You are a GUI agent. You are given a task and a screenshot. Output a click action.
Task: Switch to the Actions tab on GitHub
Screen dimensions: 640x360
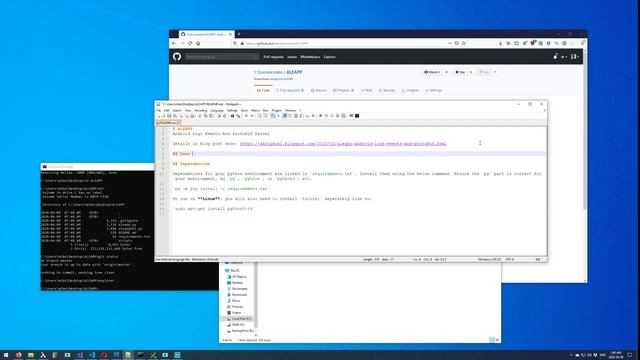[x=318, y=90]
